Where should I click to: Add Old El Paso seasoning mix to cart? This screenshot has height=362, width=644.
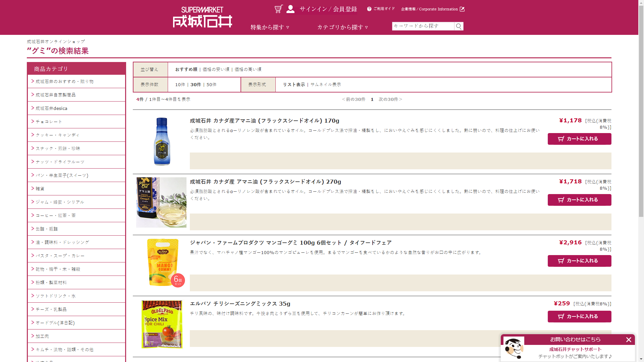point(579,316)
